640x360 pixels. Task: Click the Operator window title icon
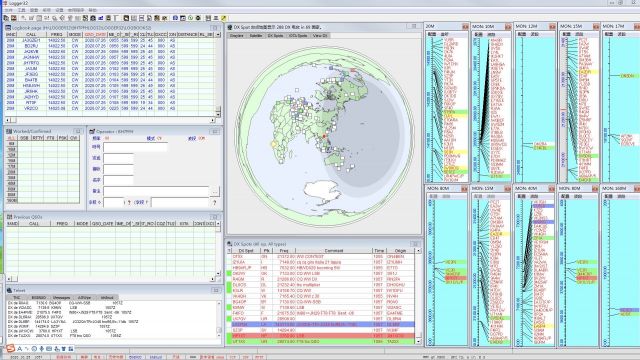(x=92, y=131)
